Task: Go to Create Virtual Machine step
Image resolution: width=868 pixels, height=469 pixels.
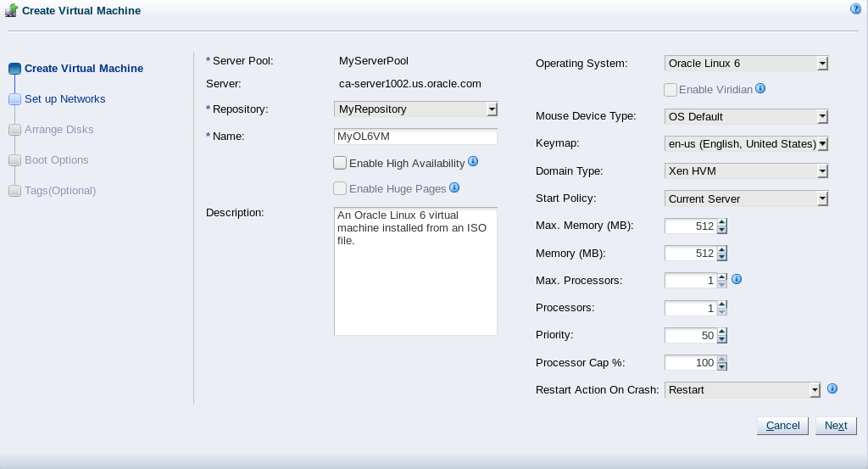Action: point(84,69)
